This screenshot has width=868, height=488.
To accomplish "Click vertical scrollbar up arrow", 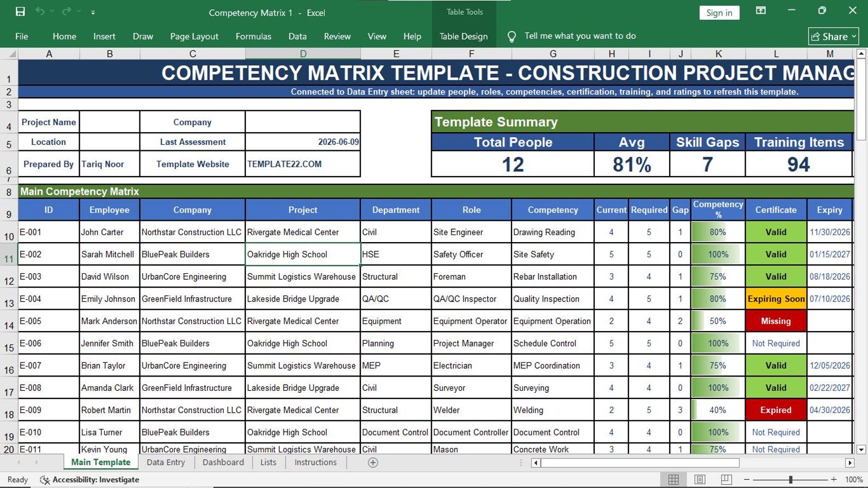I will [x=861, y=54].
